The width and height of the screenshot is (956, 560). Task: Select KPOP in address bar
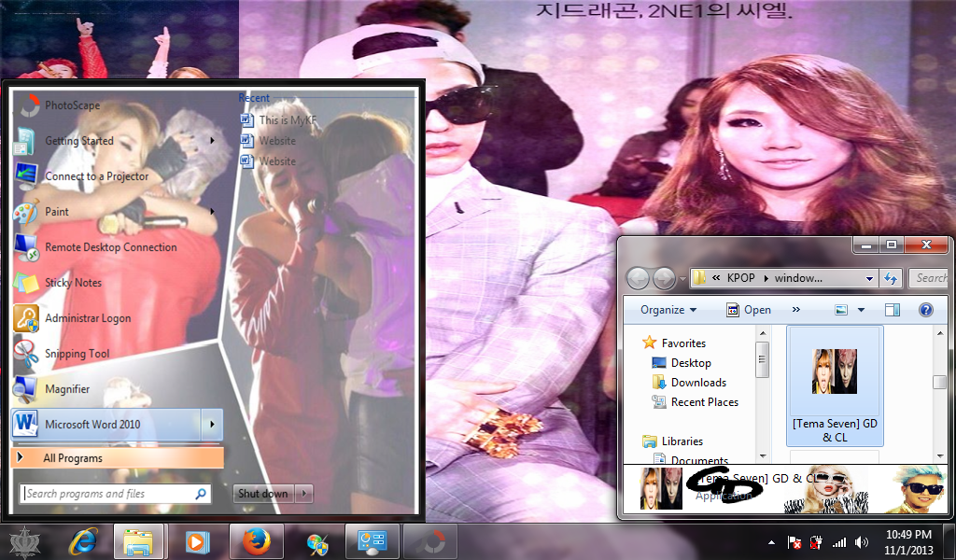(x=740, y=278)
